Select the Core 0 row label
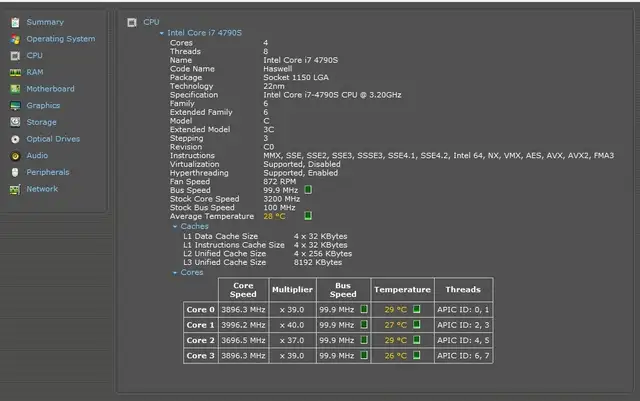This screenshot has width=640, height=401. [200, 310]
